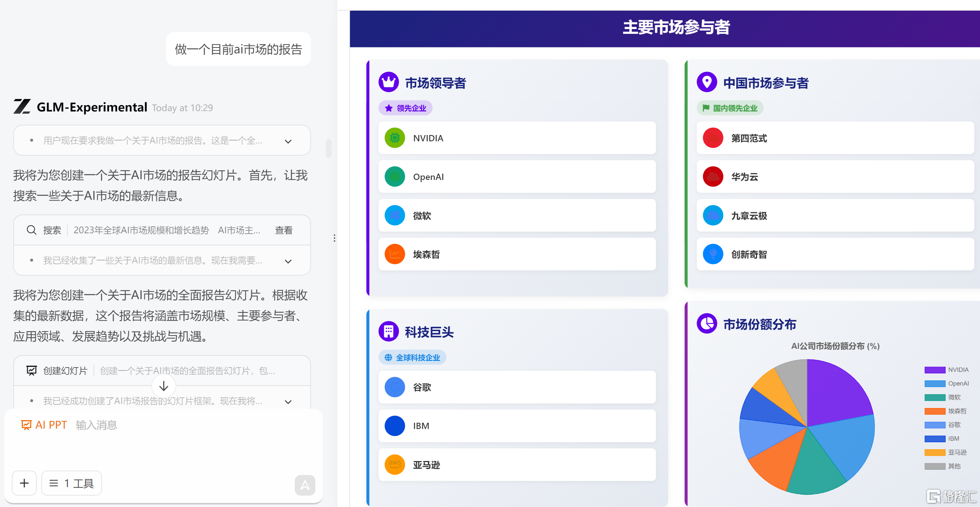The height and width of the screenshot is (507, 980).
Task: Click the 第四范式 red circle icon
Action: click(712, 138)
